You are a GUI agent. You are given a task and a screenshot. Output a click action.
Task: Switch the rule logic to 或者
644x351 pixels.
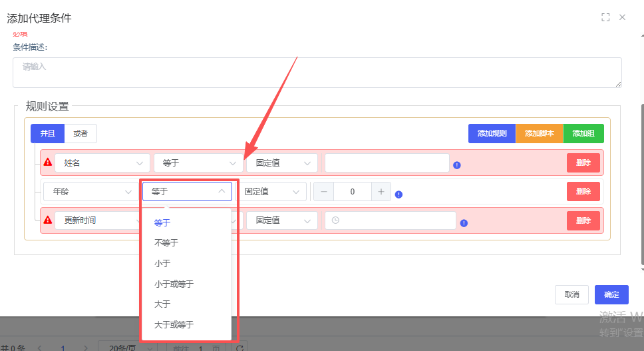pos(80,133)
